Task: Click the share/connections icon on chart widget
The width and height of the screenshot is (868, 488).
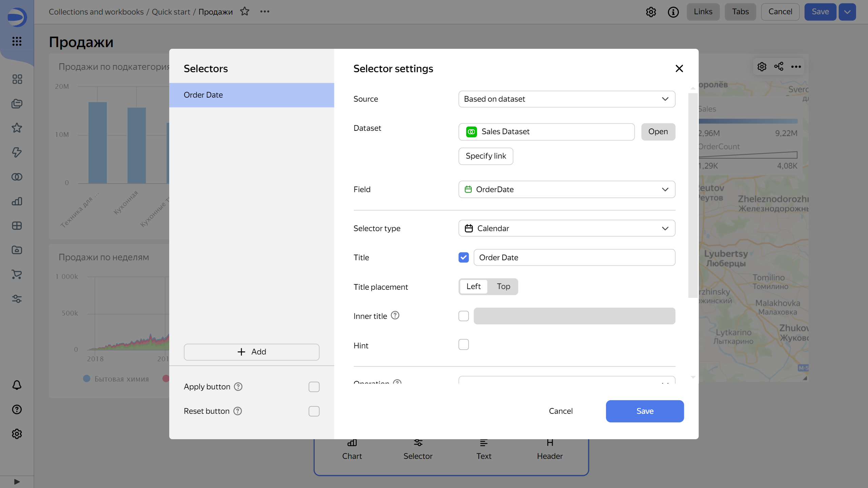Action: 779,66
